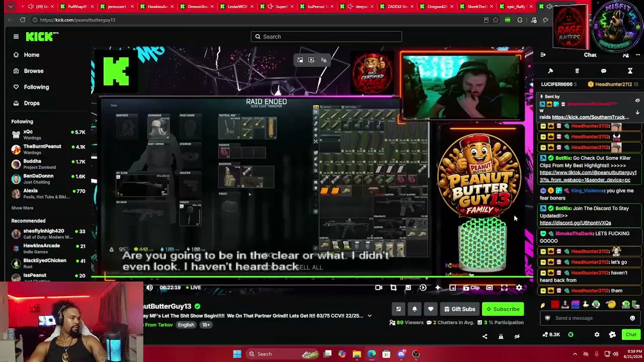Follow the channel with the heart button
Viewport: 644px width, 362px height.
point(431,309)
